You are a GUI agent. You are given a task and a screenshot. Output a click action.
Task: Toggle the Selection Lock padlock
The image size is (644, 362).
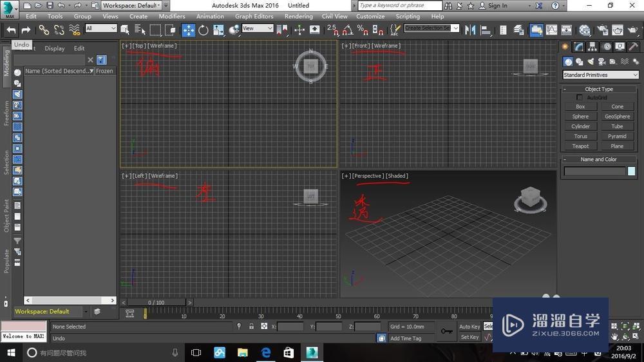(x=251, y=327)
